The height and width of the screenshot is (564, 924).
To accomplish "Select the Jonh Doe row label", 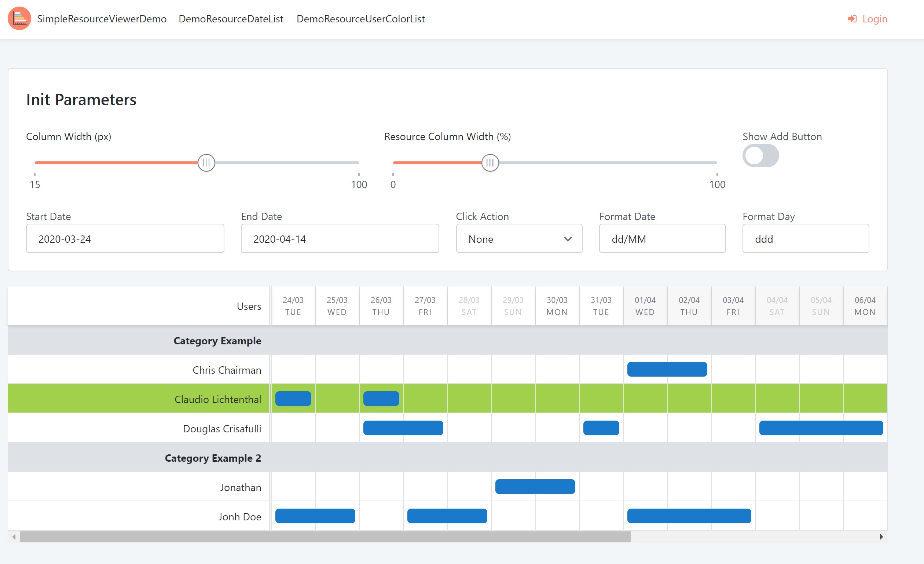I will click(240, 517).
